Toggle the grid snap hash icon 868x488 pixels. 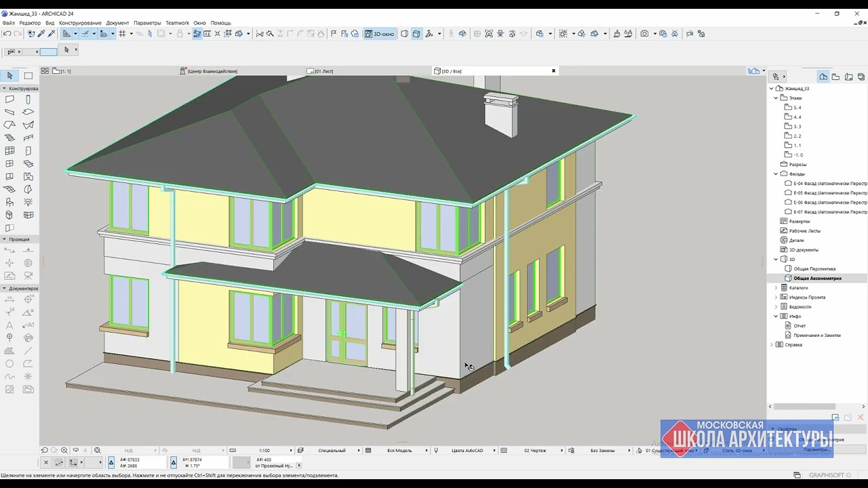pyautogui.click(x=122, y=34)
